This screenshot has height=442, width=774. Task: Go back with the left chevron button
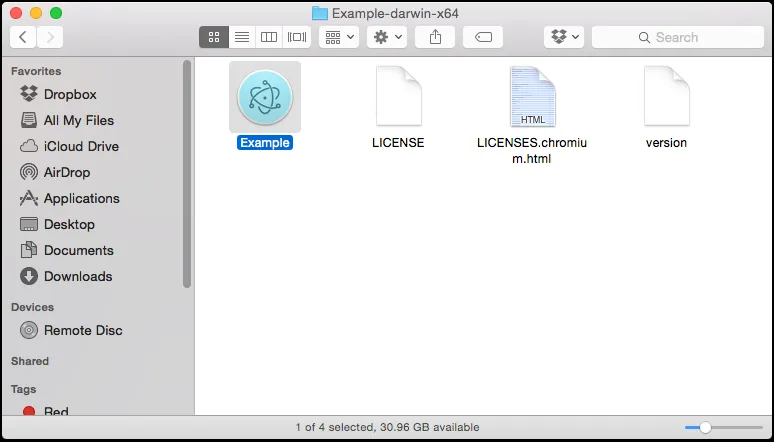pyautogui.click(x=23, y=37)
